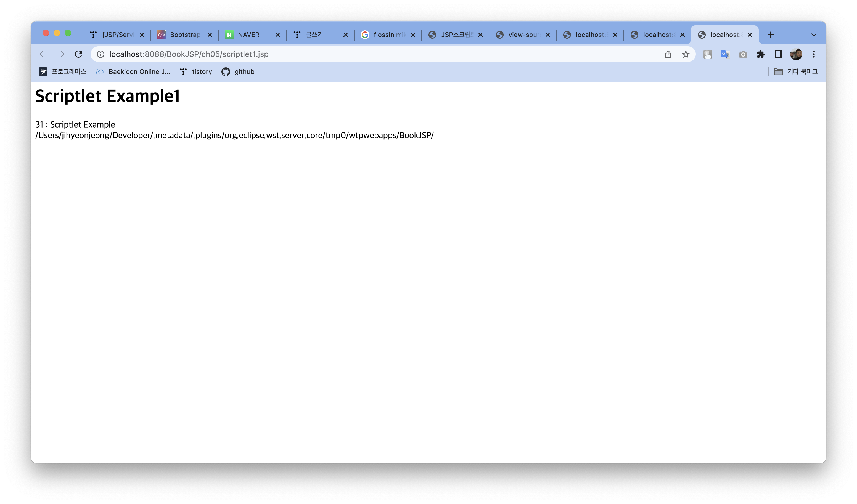This screenshot has width=857, height=504.
Task: Open the profile avatar menu
Action: coord(796,54)
